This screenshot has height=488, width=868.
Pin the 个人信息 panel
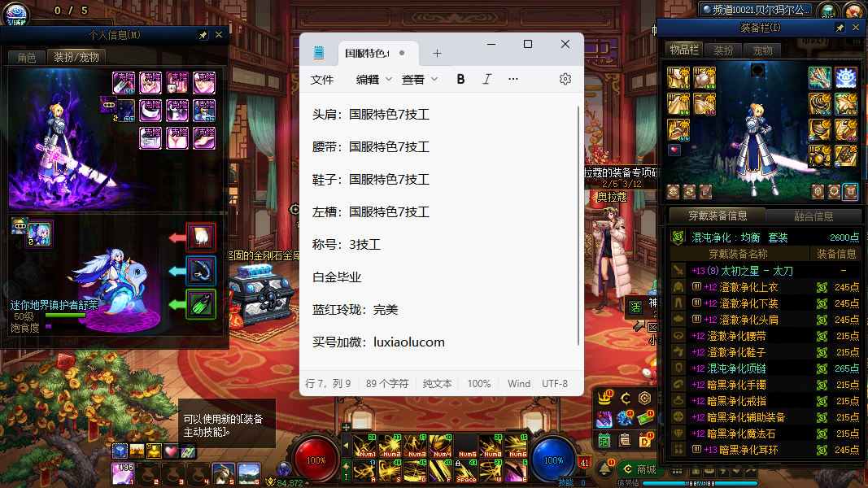[203, 35]
